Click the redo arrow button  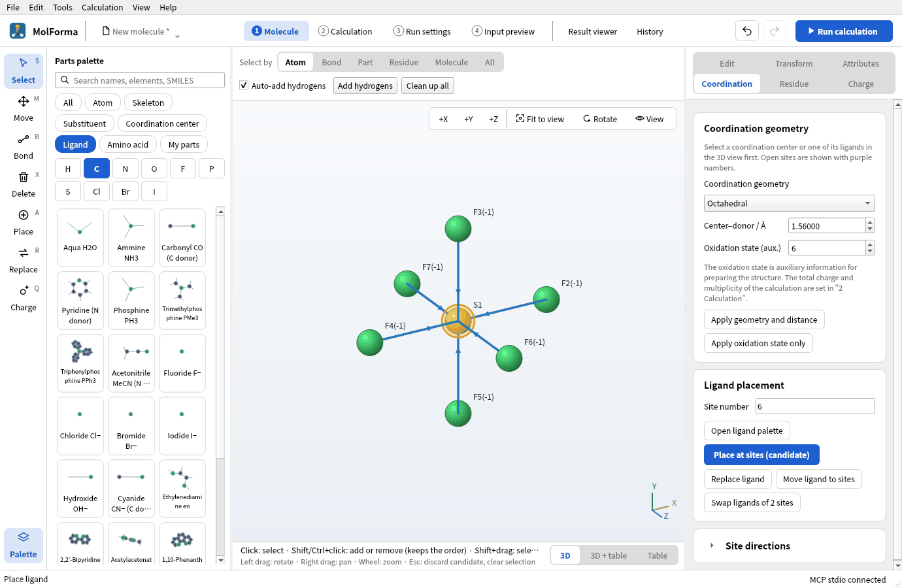[x=775, y=31]
